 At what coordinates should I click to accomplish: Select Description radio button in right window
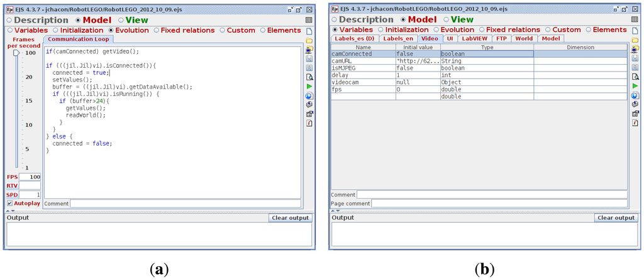coord(334,20)
